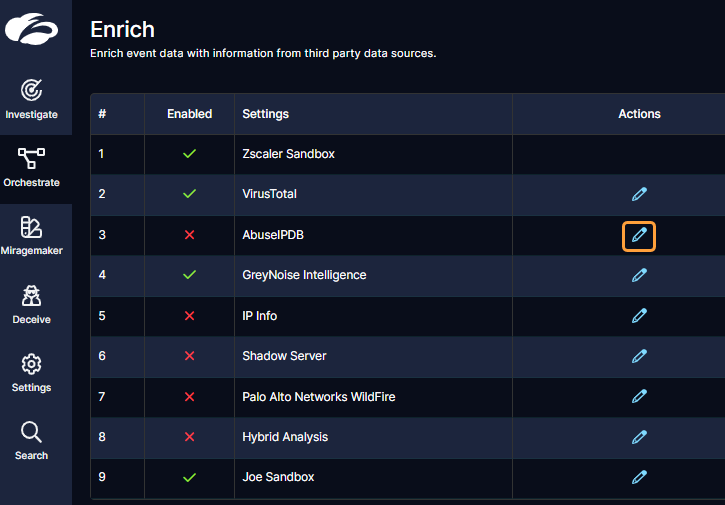Image resolution: width=725 pixels, height=505 pixels.
Task: Click the enabled checkmark for Joe Sandbox
Action: (189, 477)
